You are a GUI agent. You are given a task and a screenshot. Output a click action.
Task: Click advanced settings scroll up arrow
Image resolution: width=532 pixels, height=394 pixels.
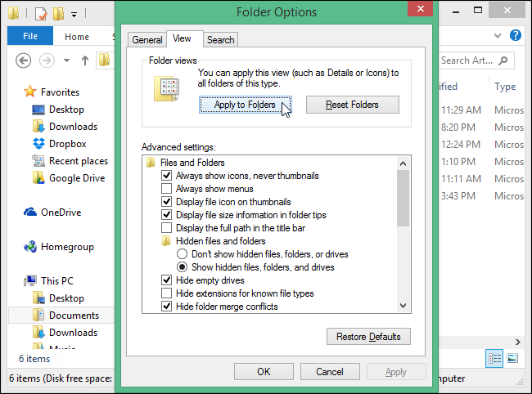[403, 163]
